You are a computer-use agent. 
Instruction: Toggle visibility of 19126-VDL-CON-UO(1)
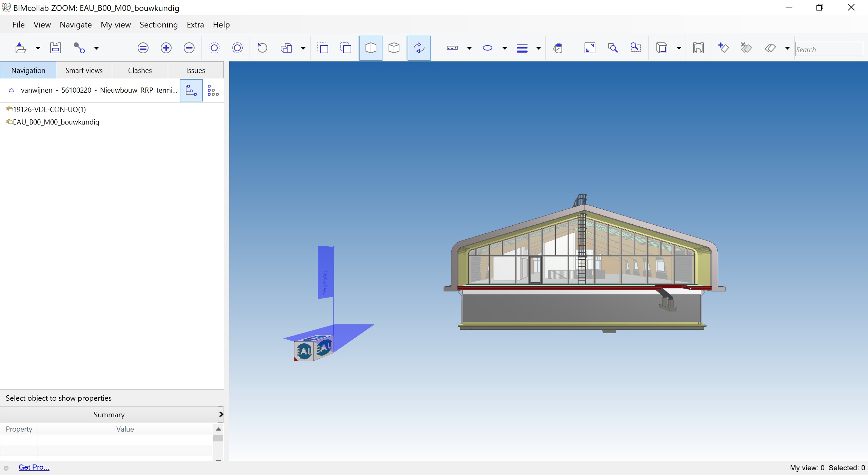pyautogui.click(x=8, y=109)
